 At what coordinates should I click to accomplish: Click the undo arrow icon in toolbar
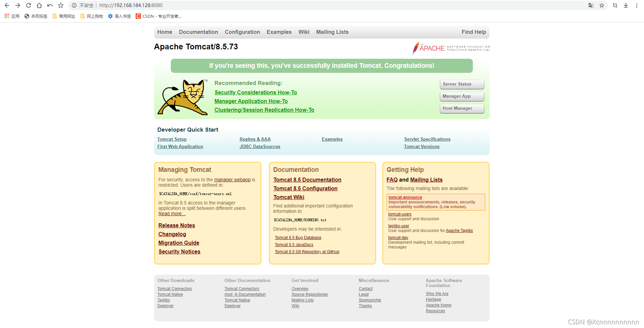point(50,5)
